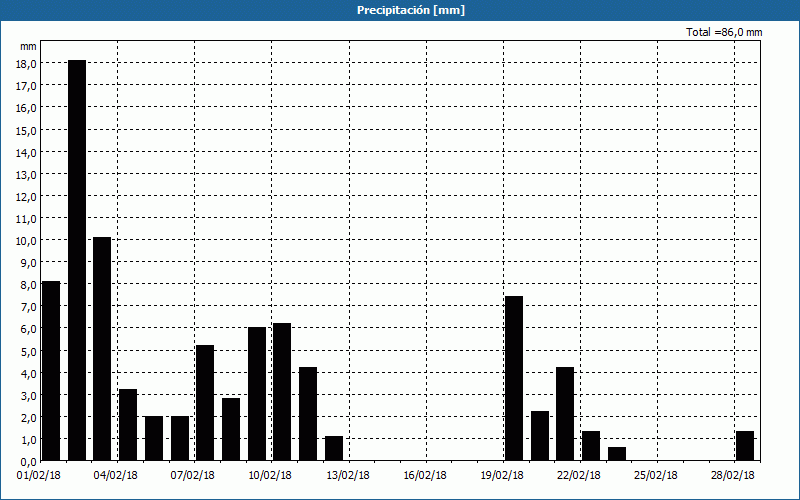
Task: Click the '0,0' y-axis origin label
Action: [28, 462]
